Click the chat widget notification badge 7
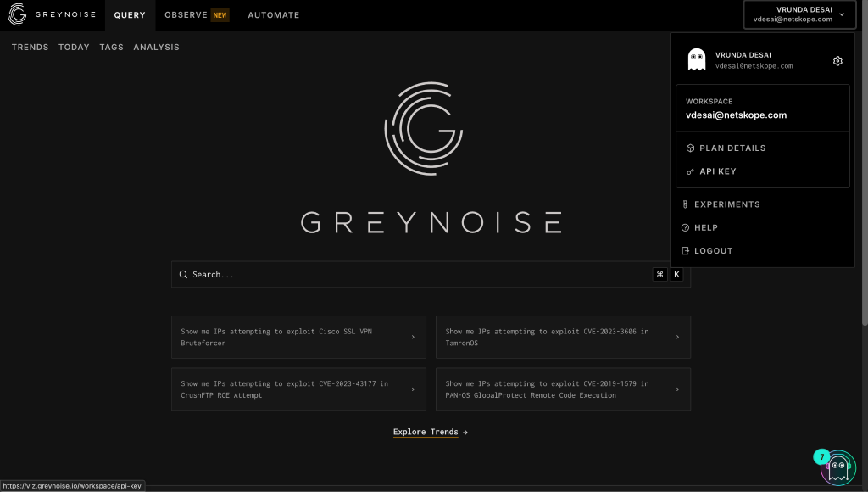The image size is (868, 492). 821,457
